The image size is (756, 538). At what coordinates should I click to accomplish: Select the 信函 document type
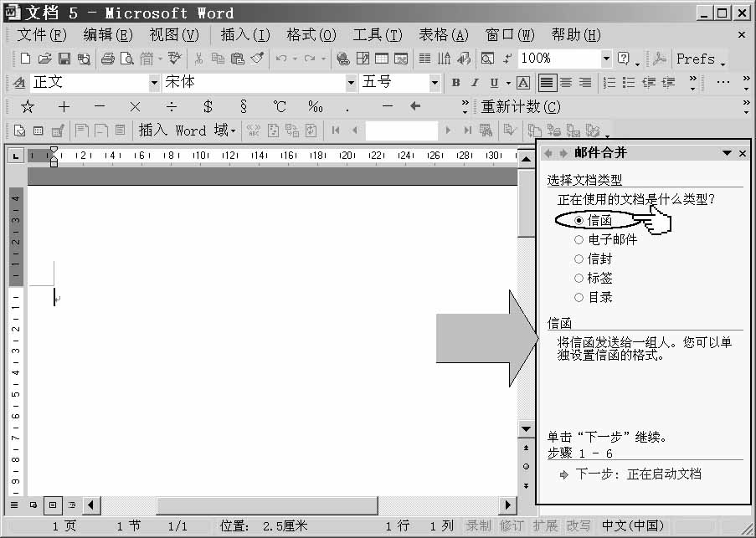coord(579,220)
